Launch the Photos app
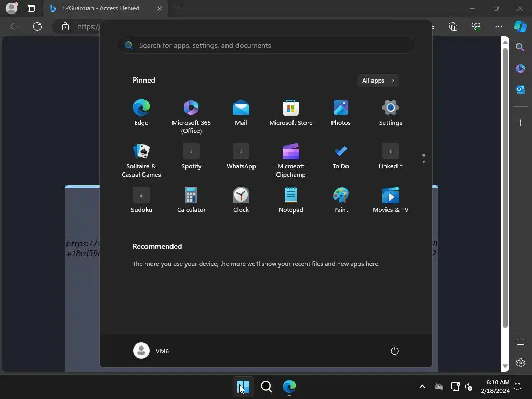The image size is (532, 399). tap(341, 113)
